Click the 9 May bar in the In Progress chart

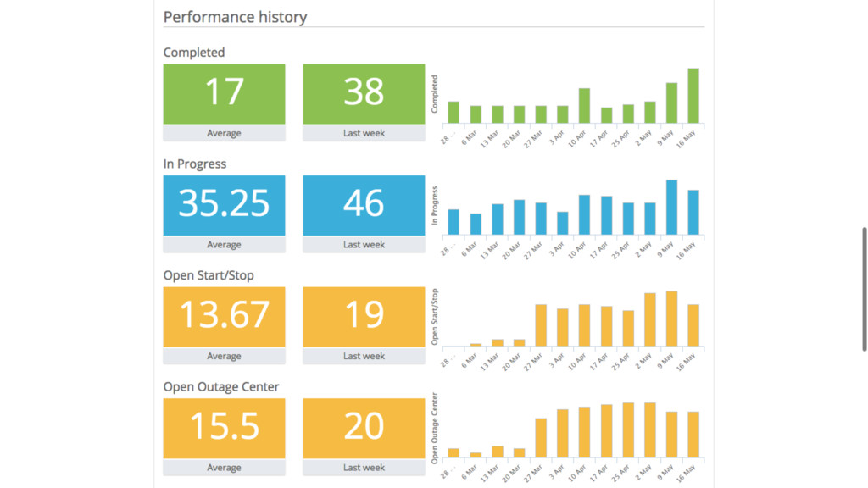pyautogui.click(x=671, y=208)
